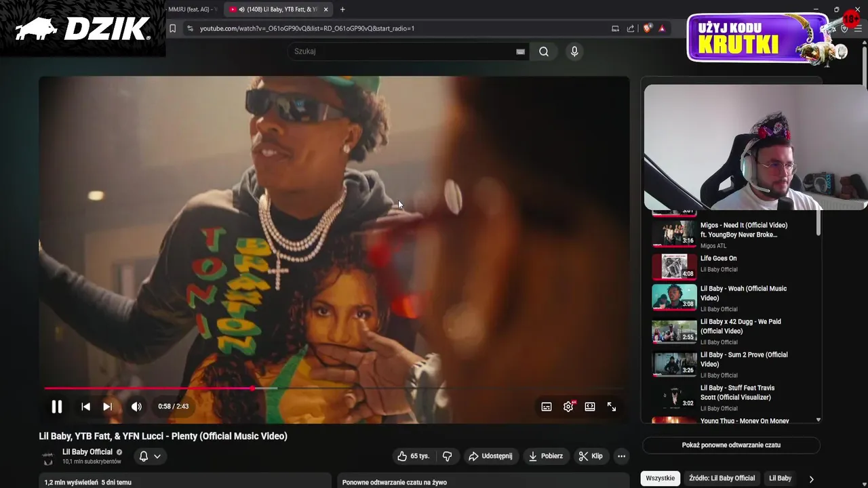Click install/cast icon in address bar
The width and height of the screenshot is (868, 488).
[615, 28]
